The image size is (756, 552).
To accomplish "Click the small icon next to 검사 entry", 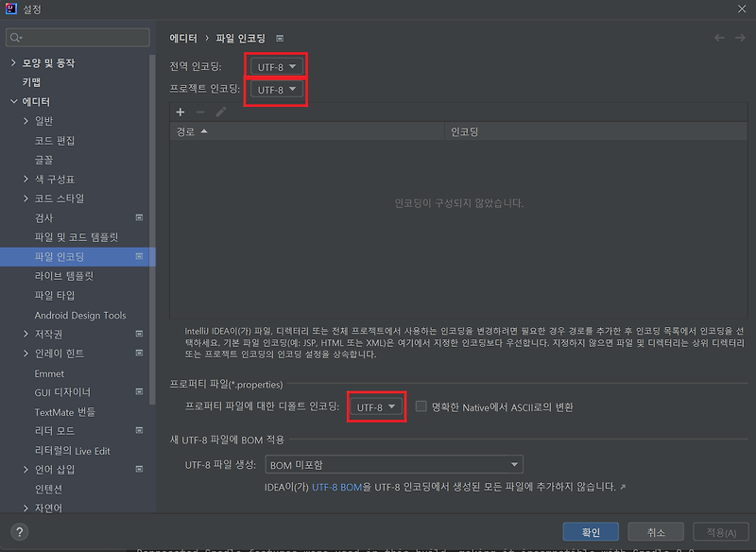I will (x=137, y=217).
